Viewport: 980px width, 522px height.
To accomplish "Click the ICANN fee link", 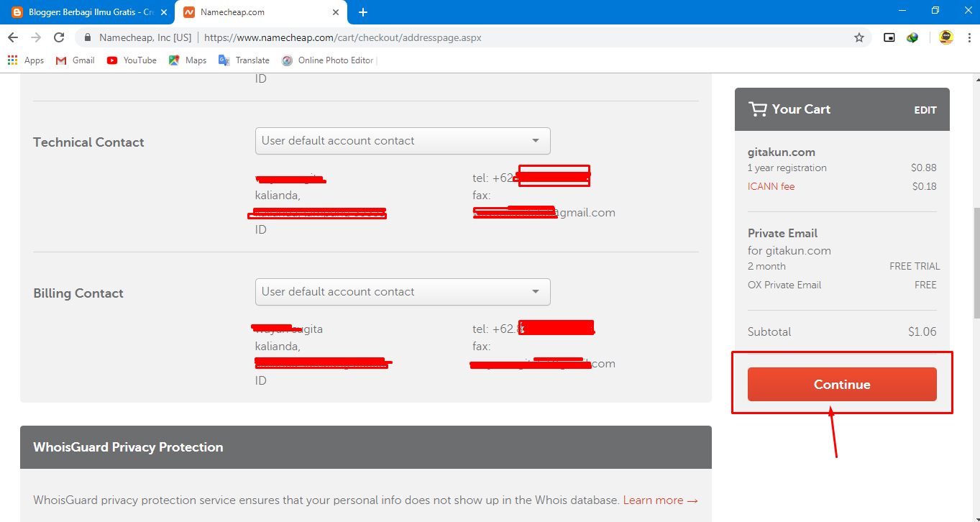I will 771,186.
